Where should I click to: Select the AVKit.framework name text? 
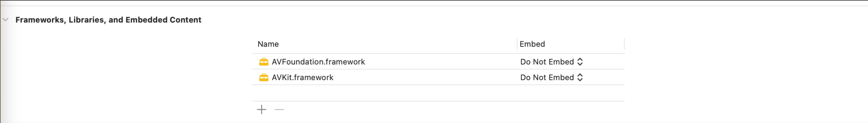[302, 77]
